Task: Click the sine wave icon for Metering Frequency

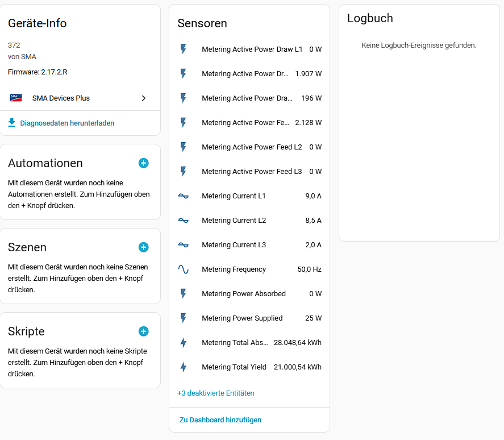Action: [x=183, y=269]
